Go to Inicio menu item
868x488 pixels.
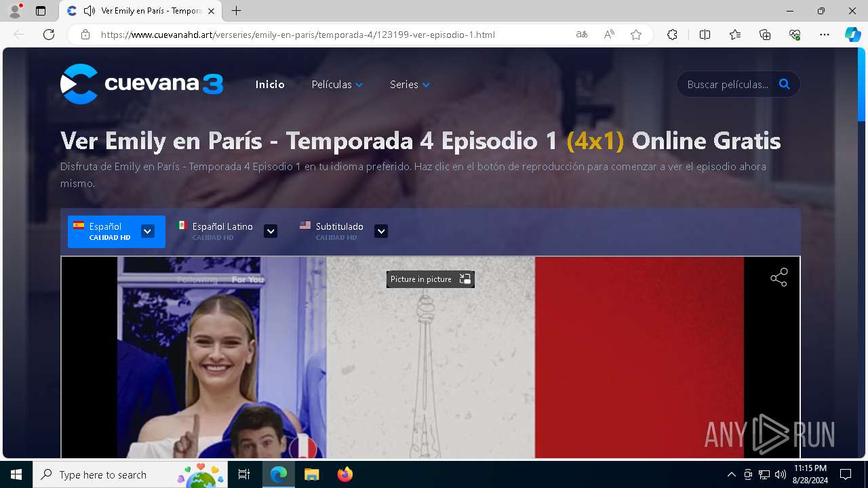pos(270,85)
